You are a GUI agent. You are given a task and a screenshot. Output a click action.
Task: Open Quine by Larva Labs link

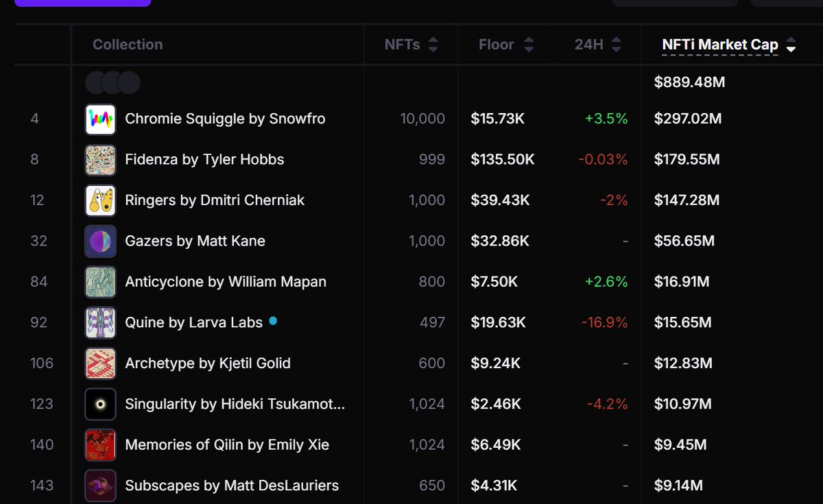click(193, 322)
